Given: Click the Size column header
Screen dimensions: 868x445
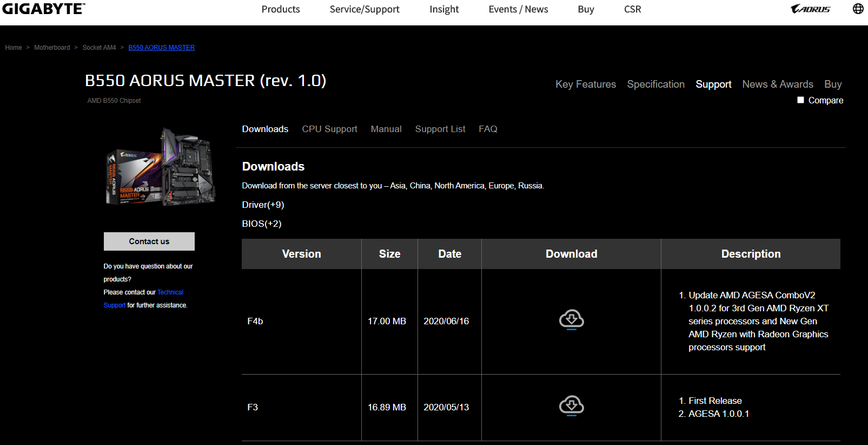Looking at the screenshot, I should [x=389, y=254].
